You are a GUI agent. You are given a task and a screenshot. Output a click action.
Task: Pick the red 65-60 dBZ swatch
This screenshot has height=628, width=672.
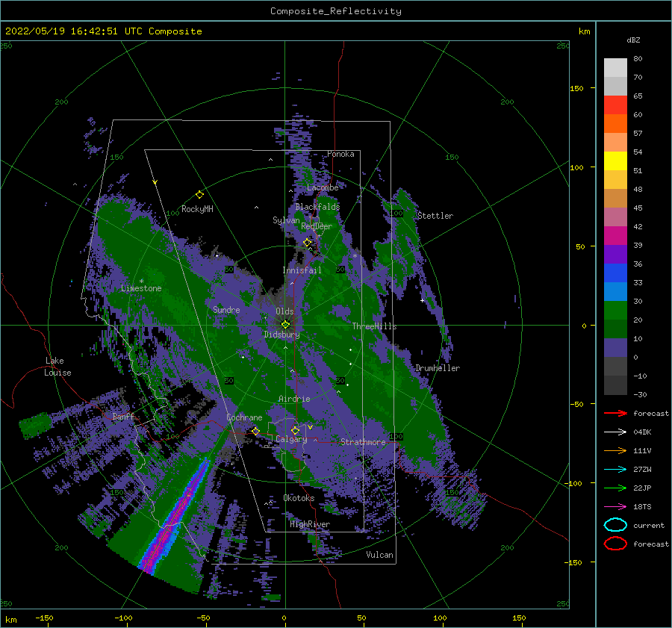pos(615,105)
